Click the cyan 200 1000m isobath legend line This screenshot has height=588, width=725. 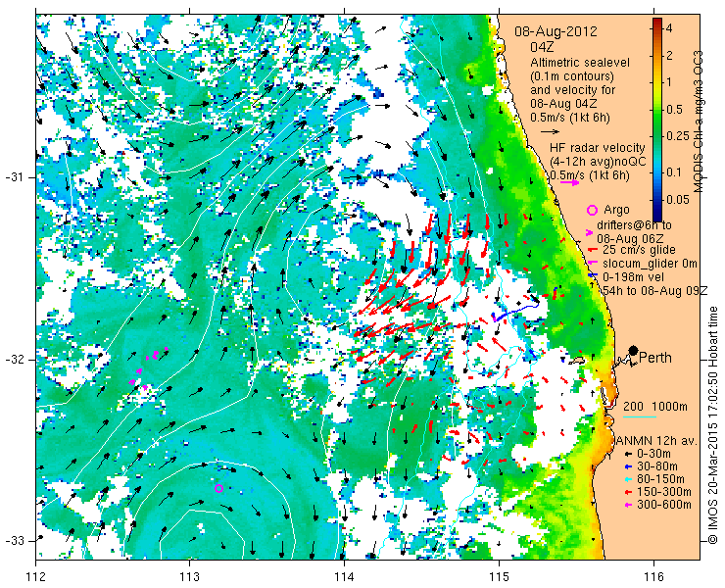pyautogui.click(x=640, y=417)
